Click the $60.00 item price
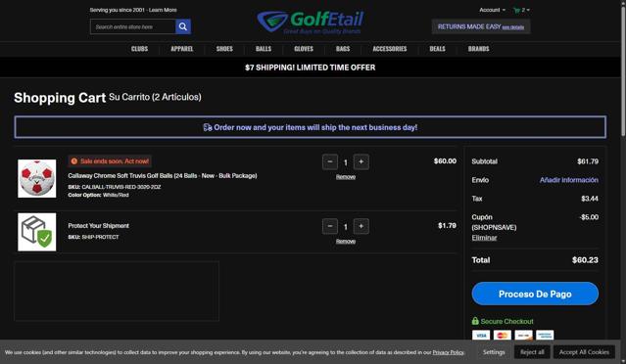The image size is (626, 364). click(x=445, y=161)
